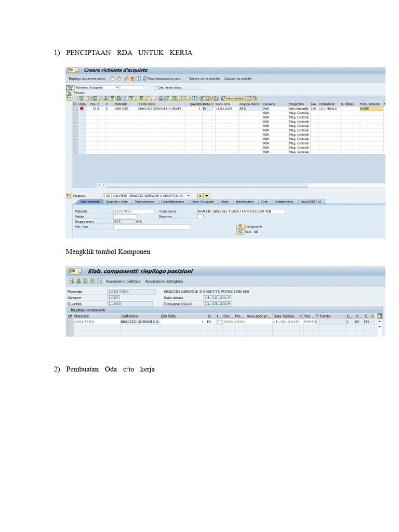Click the component grid scroll-down arrow
Image resolution: width=399 pixels, height=532 pixels.
pos(380,327)
